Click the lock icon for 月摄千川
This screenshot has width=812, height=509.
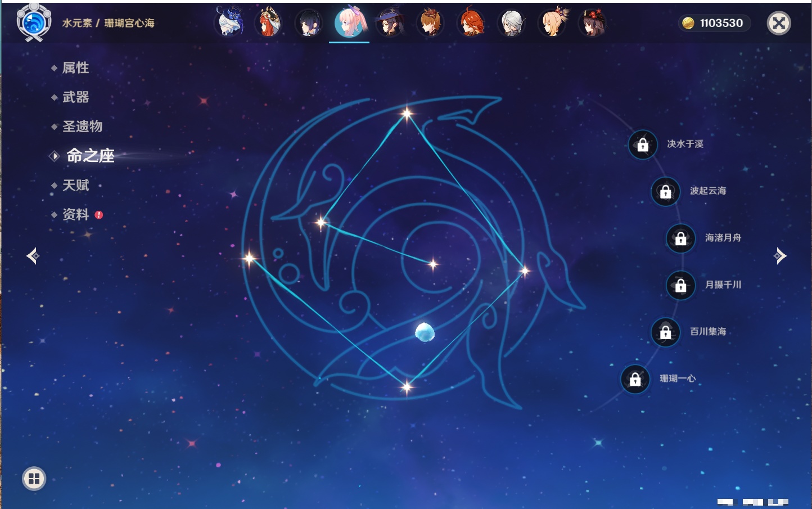pyautogui.click(x=681, y=285)
